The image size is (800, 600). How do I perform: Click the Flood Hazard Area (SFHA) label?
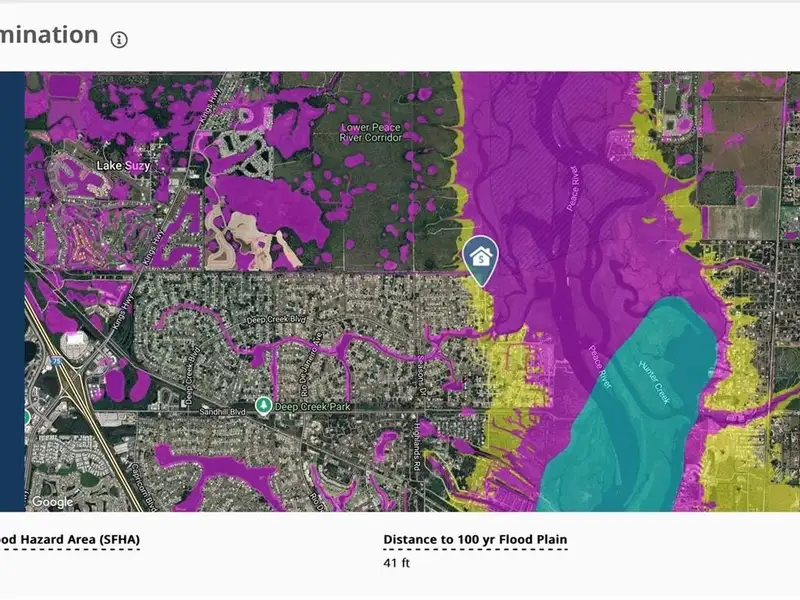tap(70, 540)
